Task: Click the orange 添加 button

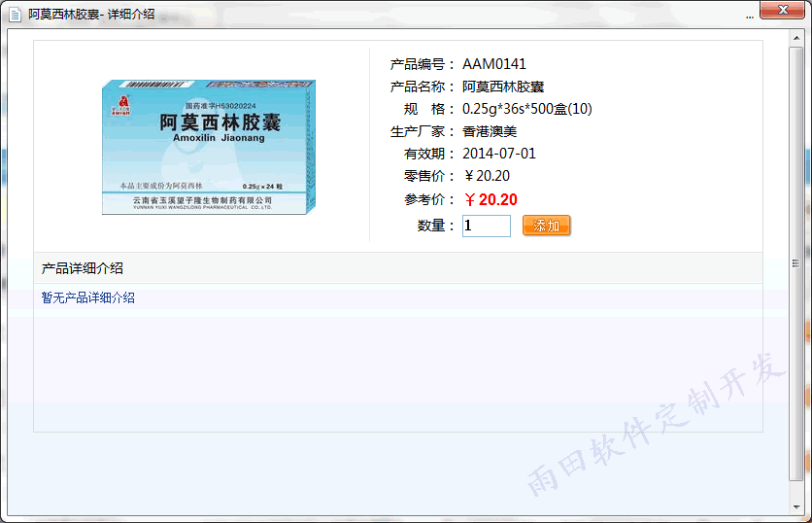Action: pyautogui.click(x=546, y=226)
